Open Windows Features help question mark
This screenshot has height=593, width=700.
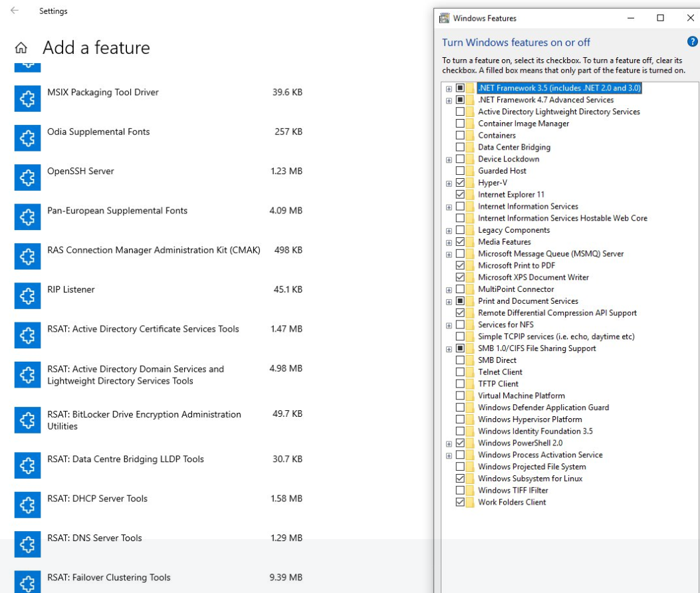click(x=692, y=41)
